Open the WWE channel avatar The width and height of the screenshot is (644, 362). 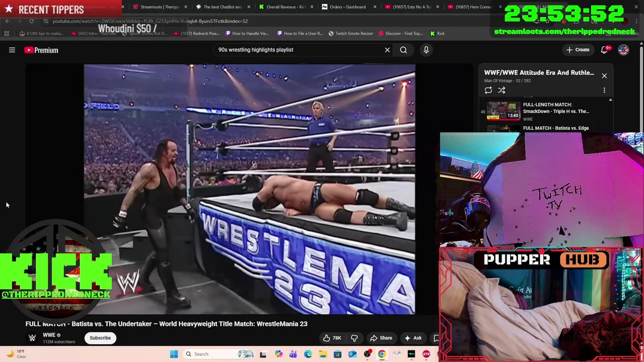pyautogui.click(x=32, y=338)
